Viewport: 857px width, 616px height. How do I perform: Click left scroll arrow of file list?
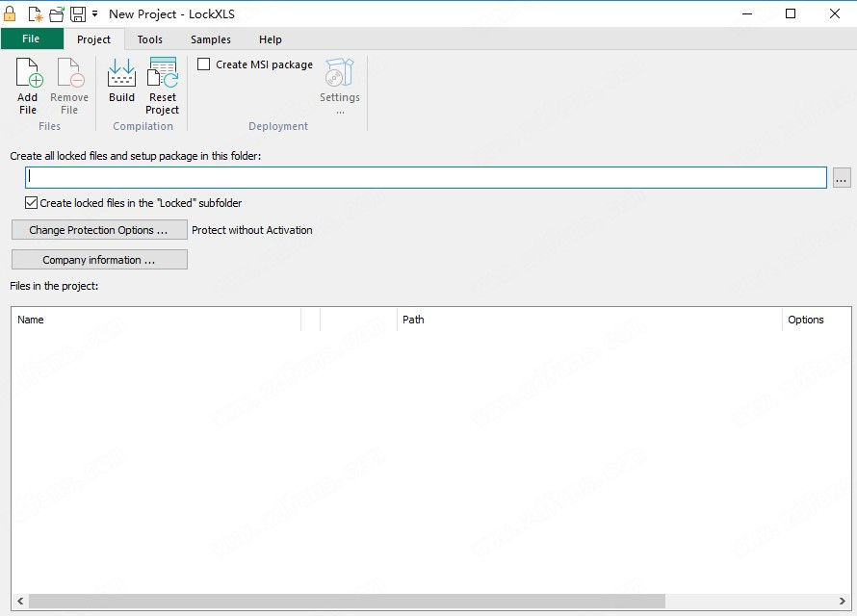[20, 601]
